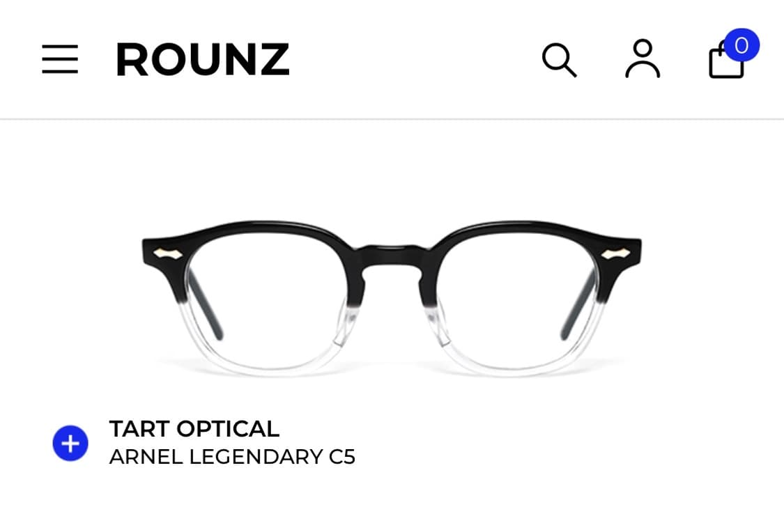784x532 pixels.
Task: Click the left gold rivet on frame
Action: point(168,254)
